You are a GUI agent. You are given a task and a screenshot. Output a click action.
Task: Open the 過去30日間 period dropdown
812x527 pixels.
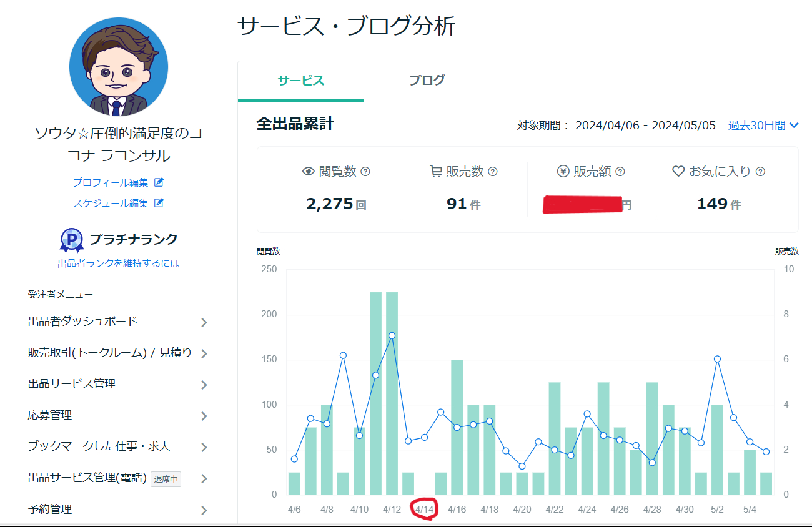click(x=763, y=125)
